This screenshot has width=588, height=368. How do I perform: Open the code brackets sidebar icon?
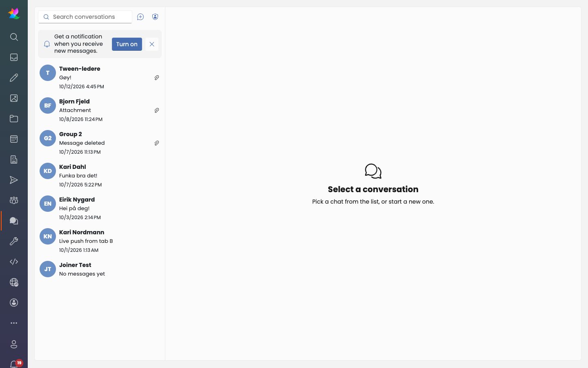coord(14,262)
